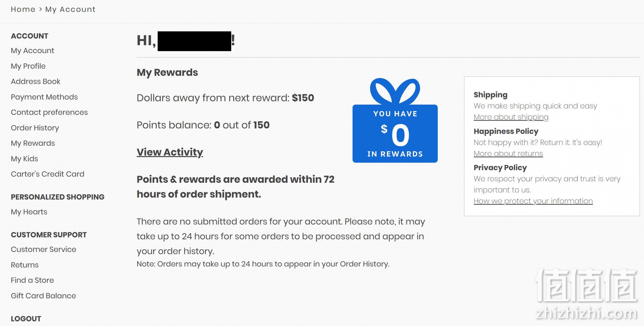The width and height of the screenshot is (644, 326).
Task: Check Gift Card Balance
Action: click(x=43, y=296)
